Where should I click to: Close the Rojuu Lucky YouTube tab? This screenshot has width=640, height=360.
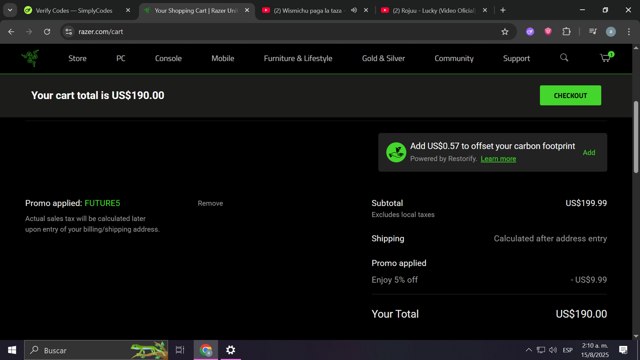485,10
